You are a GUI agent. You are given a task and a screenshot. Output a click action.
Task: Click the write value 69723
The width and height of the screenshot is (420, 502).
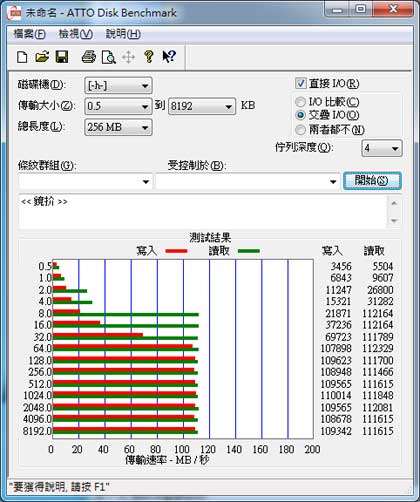[x=339, y=337]
